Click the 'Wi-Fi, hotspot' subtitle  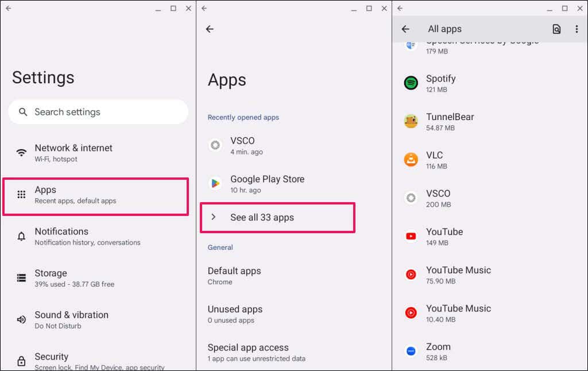[x=56, y=159]
